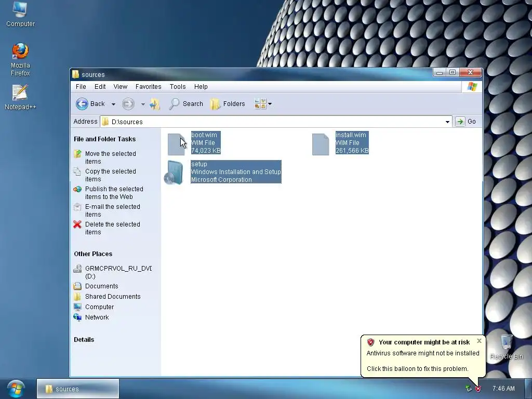Click the Move items task icon

[x=77, y=154]
